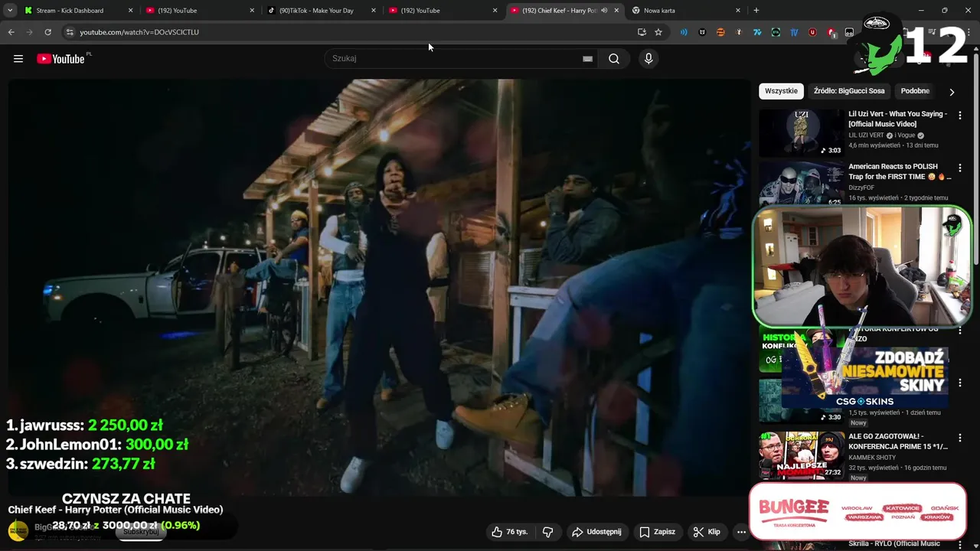Open the blue sound-waves extension
980x551 pixels.
point(684,32)
